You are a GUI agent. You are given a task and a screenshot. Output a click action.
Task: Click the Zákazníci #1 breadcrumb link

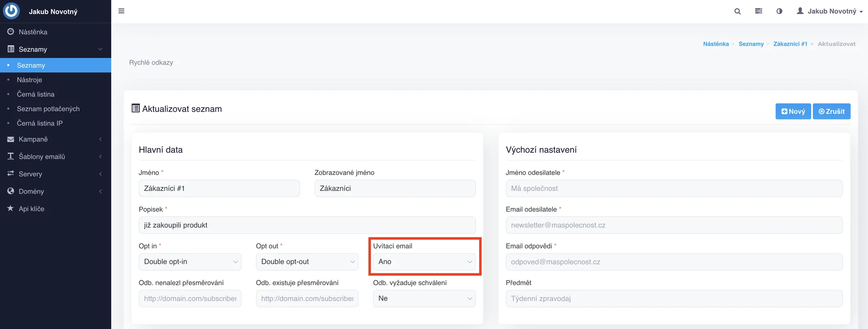pyautogui.click(x=790, y=44)
